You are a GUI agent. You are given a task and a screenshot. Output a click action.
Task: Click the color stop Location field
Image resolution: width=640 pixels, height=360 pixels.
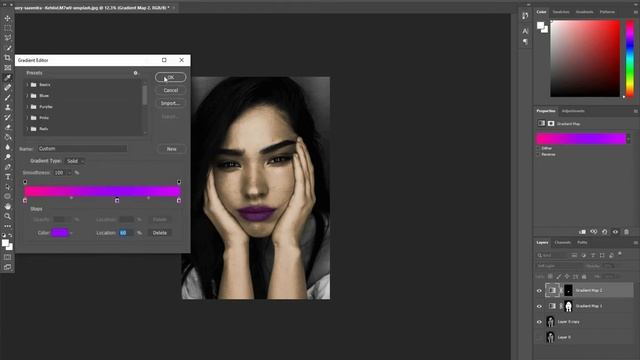(126, 233)
